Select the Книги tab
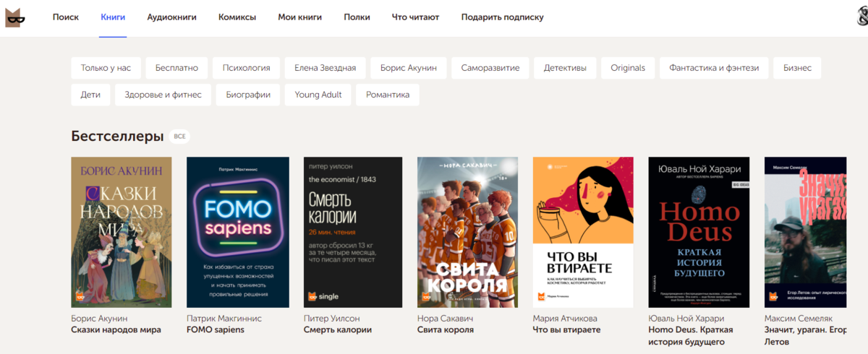Image resolution: width=868 pixels, height=354 pixels. point(114,17)
